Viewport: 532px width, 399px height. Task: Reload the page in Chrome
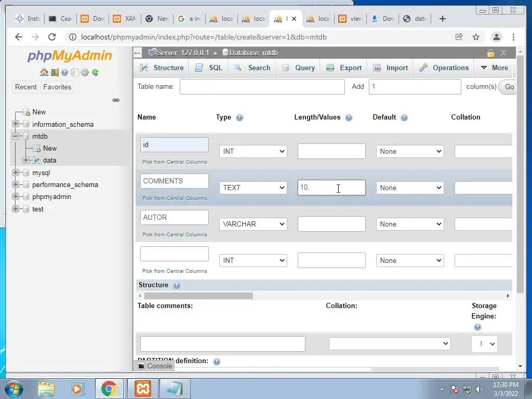(52, 37)
